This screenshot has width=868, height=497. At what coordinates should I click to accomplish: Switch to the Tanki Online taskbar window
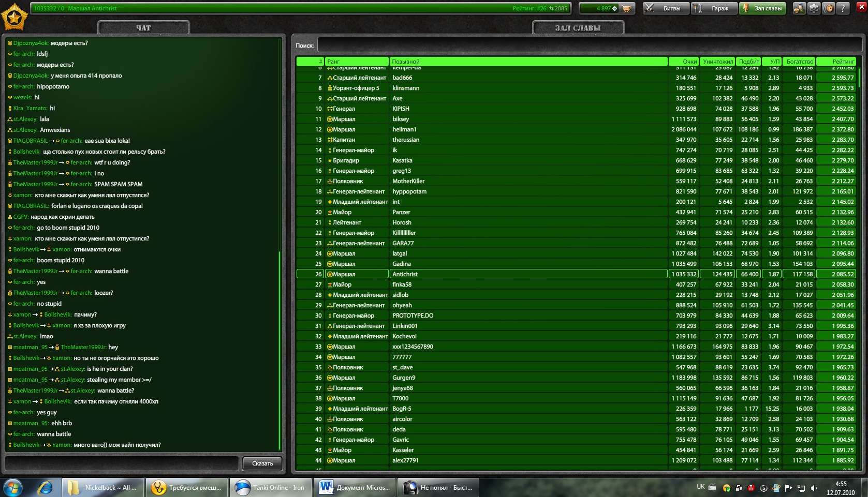tap(270, 487)
